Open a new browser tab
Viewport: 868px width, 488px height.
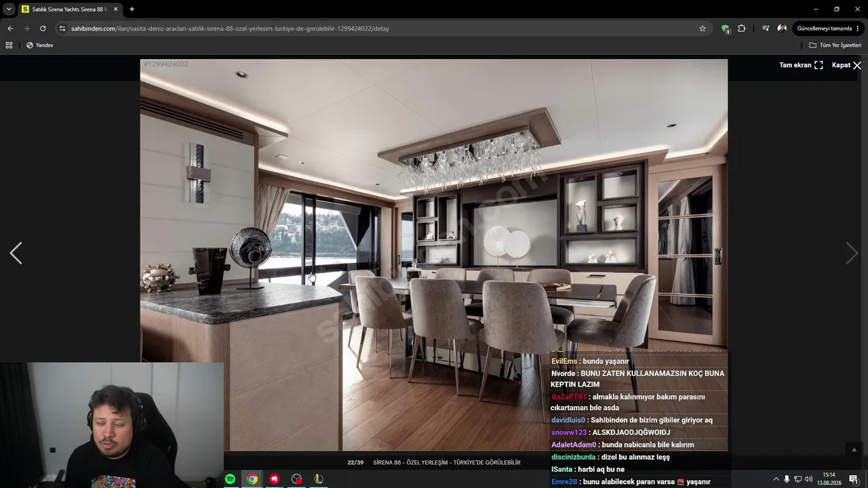tap(132, 9)
